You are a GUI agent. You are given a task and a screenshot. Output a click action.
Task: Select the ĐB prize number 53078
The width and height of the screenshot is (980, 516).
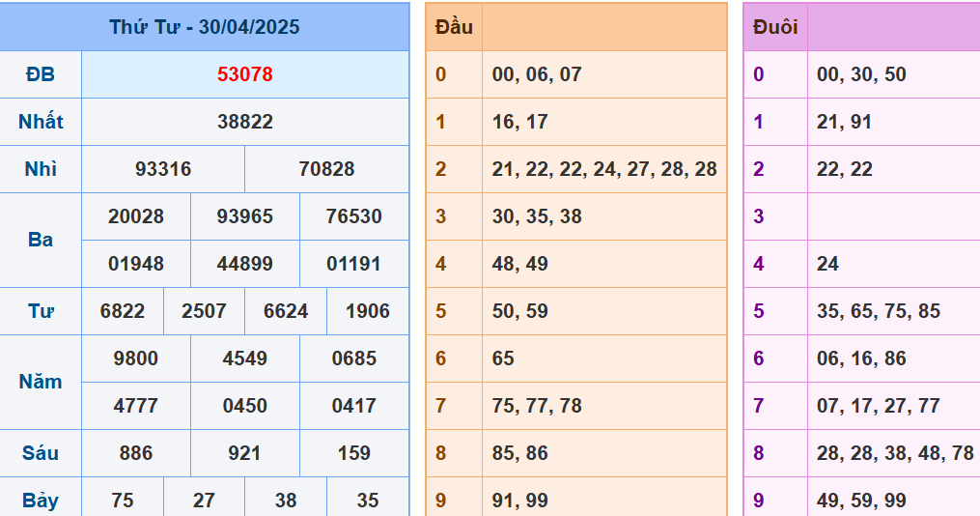tap(245, 74)
